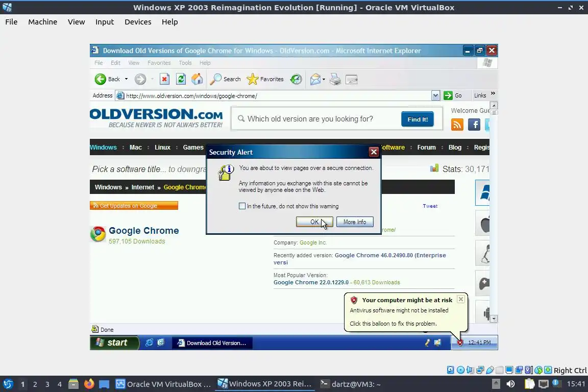Viewport: 588px width, 392px height.
Task: Open the IE Tools menu
Action: [x=185, y=63]
